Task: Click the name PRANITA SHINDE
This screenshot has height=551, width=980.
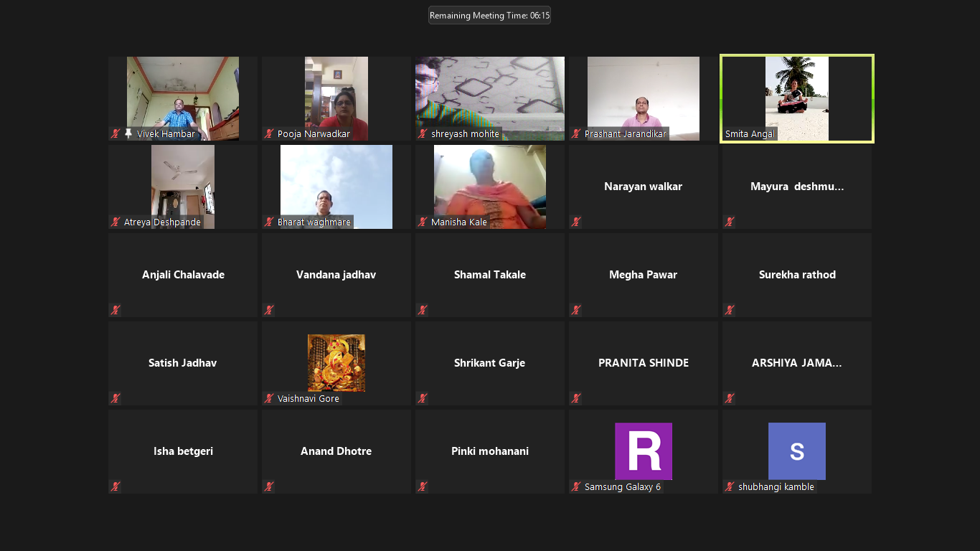Action: pos(644,363)
